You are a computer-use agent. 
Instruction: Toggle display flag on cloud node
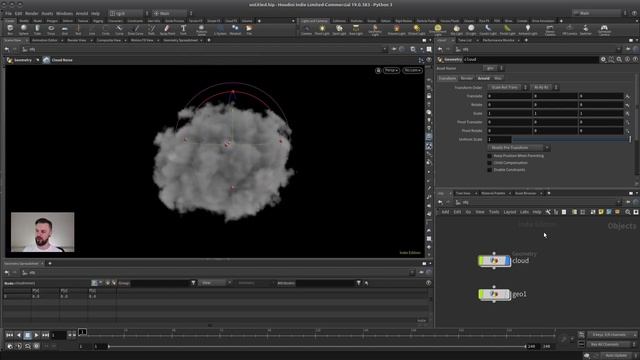coord(507,260)
